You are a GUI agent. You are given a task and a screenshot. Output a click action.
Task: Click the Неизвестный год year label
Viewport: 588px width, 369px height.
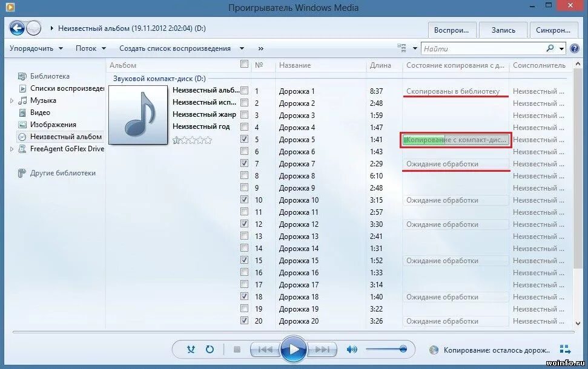point(201,126)
